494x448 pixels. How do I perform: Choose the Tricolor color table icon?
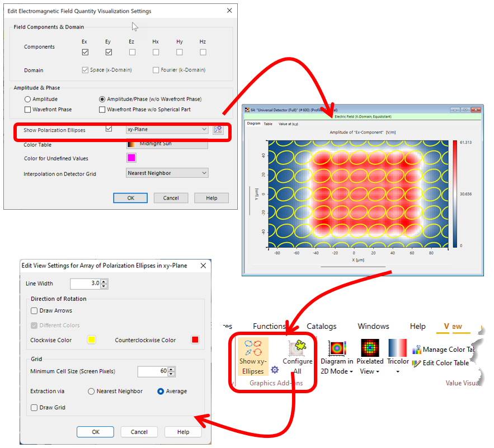coord(398,348)
